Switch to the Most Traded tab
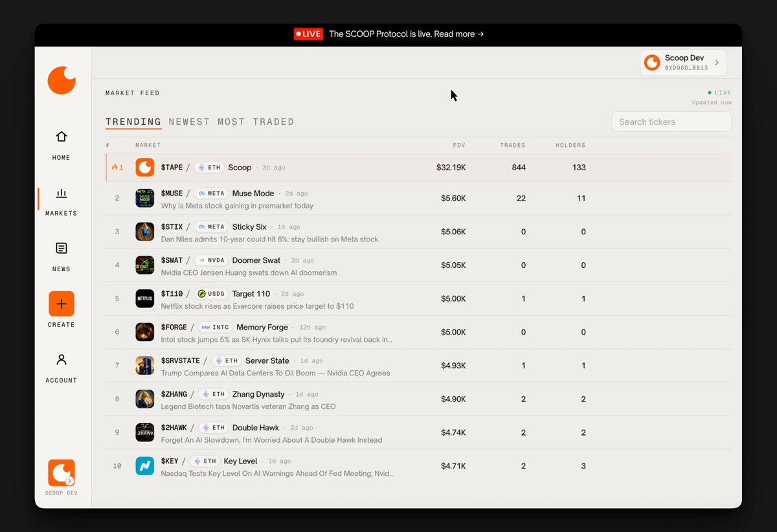 tap(256, 122)
